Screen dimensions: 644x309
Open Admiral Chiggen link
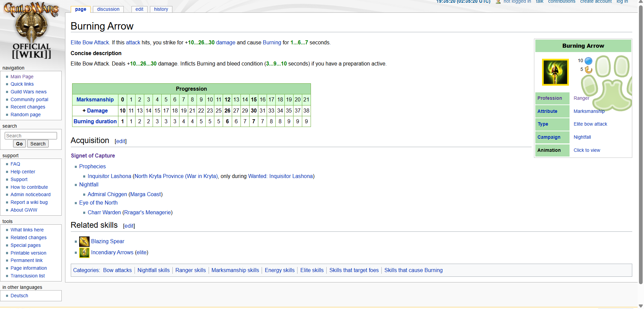coord(107,194)
